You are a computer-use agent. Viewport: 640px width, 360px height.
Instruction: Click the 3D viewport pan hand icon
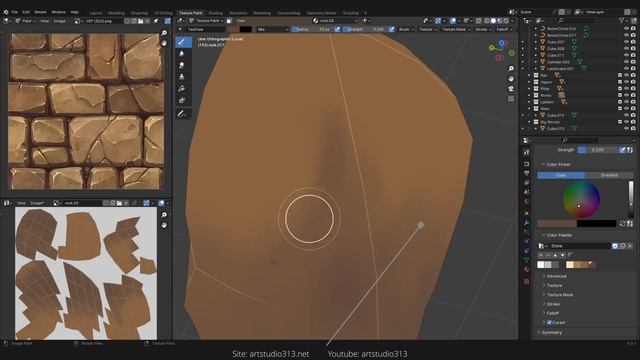[x=511, y=78]
